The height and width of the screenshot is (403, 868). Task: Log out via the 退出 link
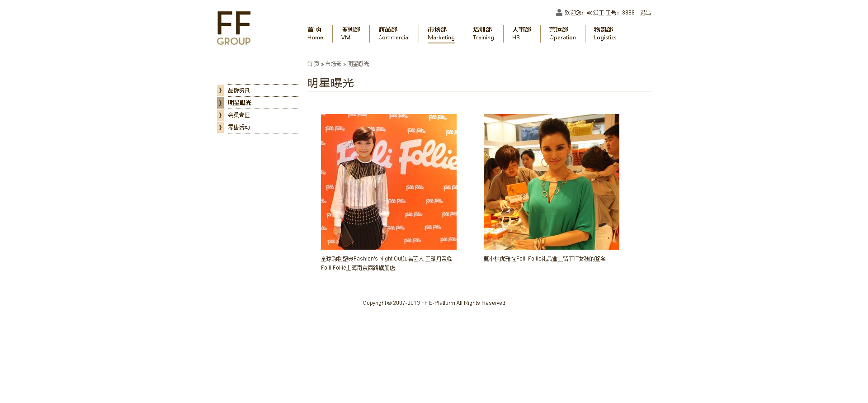(x=645, y=13)
